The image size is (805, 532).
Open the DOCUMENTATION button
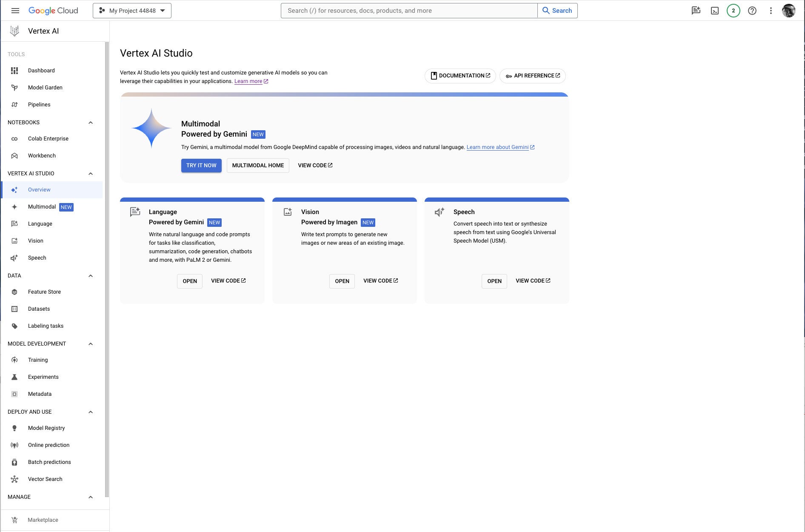460,76
